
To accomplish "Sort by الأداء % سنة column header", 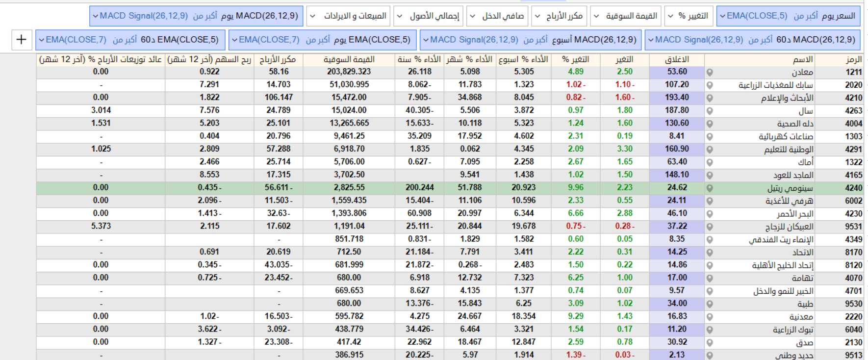I will [x=419, y=59].
